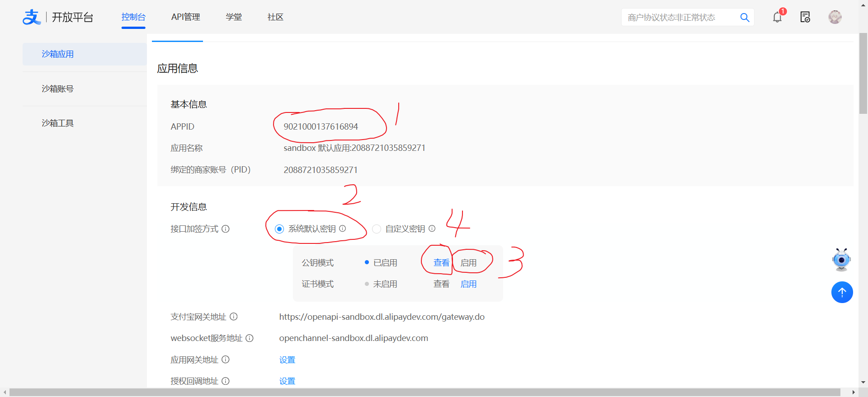Click 设置 for 授权回调地址

287,381
